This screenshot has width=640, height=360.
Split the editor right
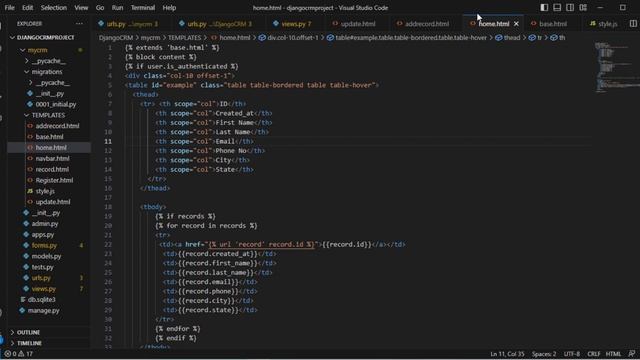(633, 24)
